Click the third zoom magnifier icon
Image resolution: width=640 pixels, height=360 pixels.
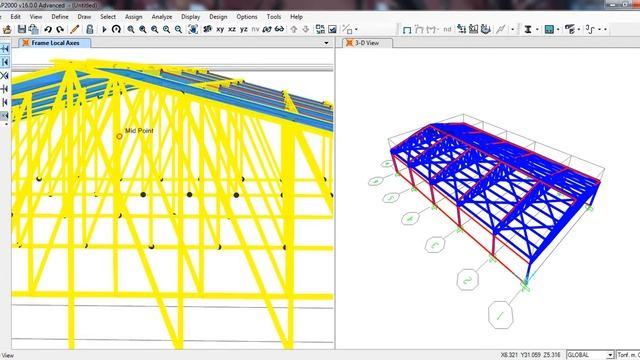click(154, 29)
